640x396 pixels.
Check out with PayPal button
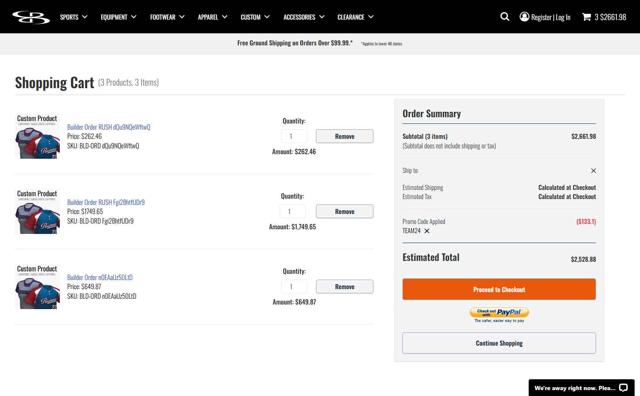pyautogui.click(x=499, y=313)
